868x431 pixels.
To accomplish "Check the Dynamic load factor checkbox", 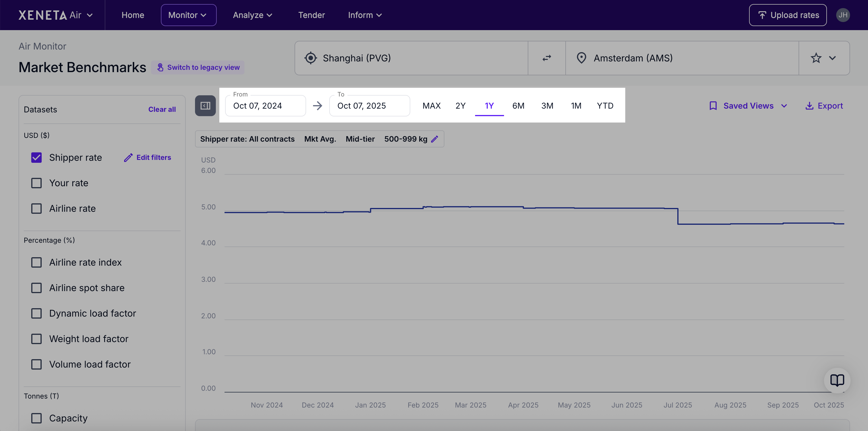I will [x=36, y=313].
